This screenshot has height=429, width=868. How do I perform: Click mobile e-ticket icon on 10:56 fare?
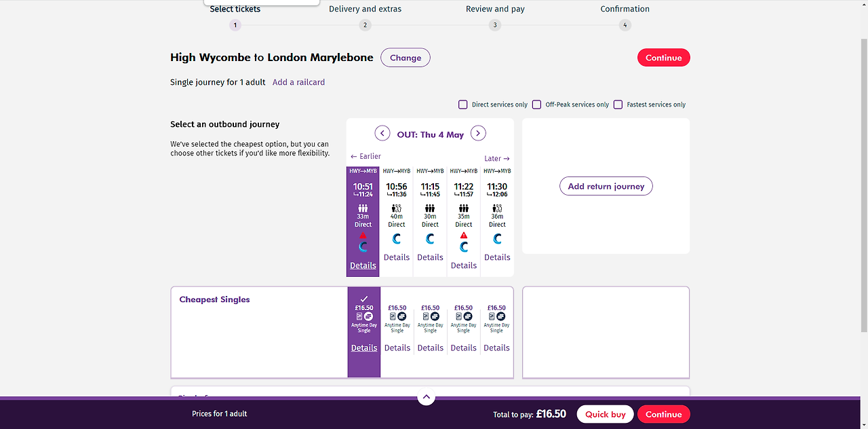coord(393,316)
